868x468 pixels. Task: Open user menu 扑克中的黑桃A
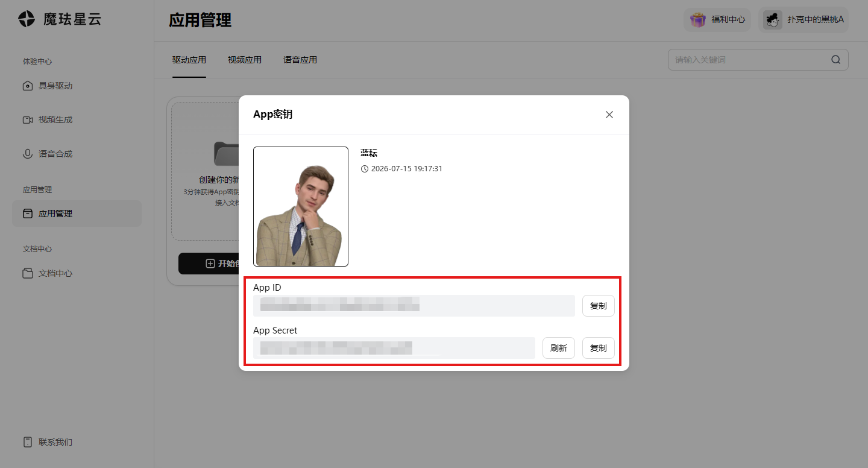[x=804, y=20]
